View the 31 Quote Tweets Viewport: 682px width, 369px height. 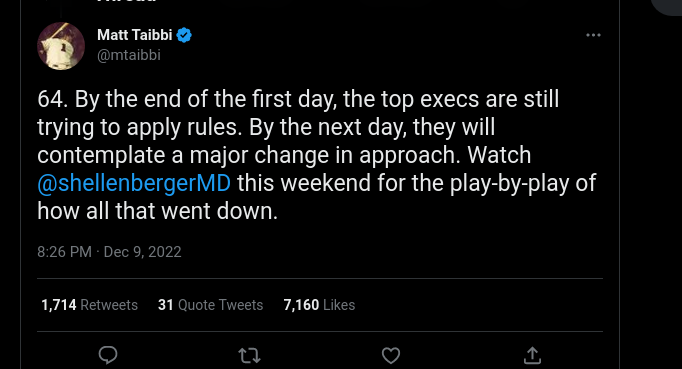[x=211, y=305]
